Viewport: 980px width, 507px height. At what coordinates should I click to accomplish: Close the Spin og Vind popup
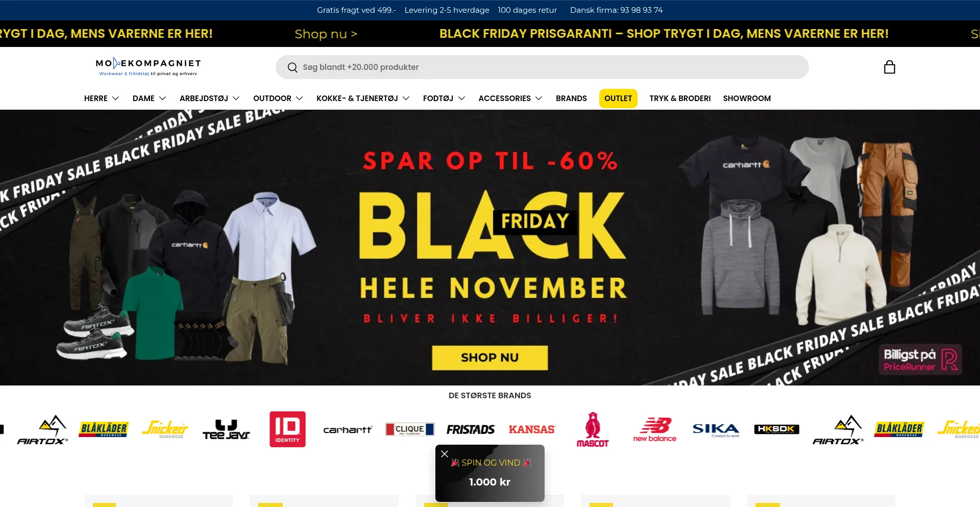pos(445,454)
